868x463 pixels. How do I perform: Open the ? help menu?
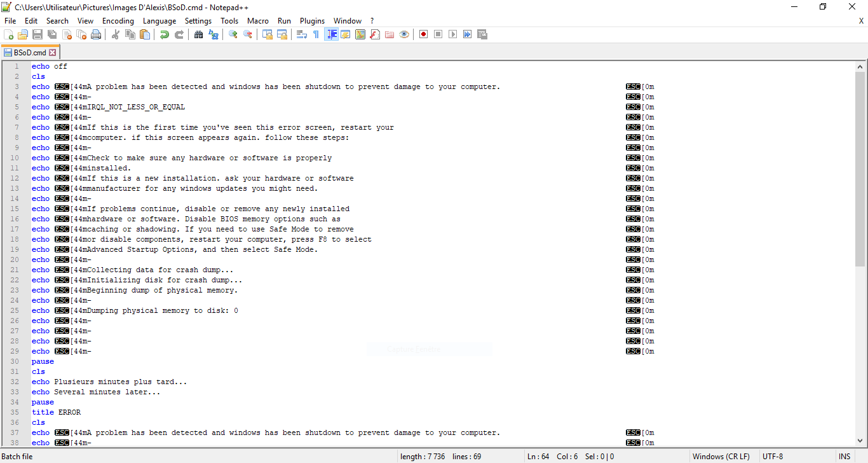(x=372, y=21)
